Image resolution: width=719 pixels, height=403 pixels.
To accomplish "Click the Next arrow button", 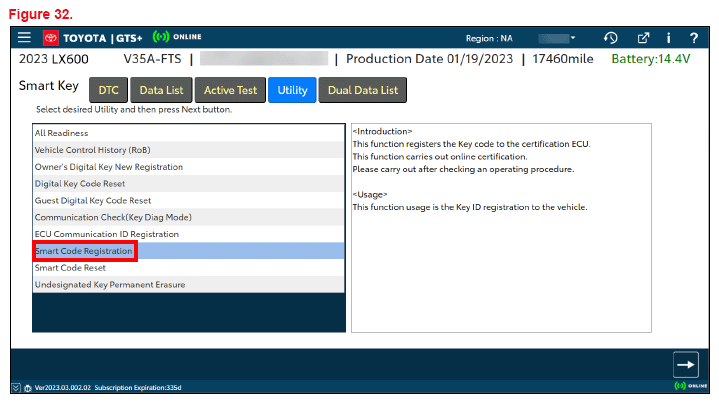I will pyautogui.click(x=686, y=364).
